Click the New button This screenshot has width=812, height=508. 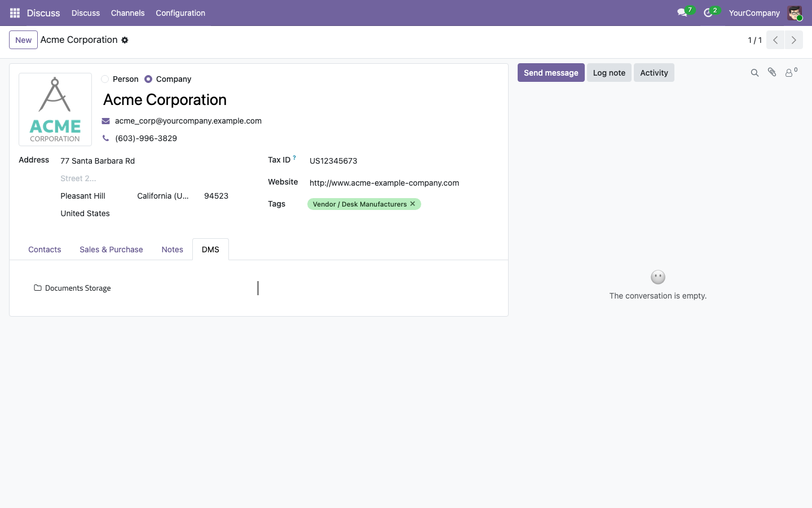(x=23, y=40)
